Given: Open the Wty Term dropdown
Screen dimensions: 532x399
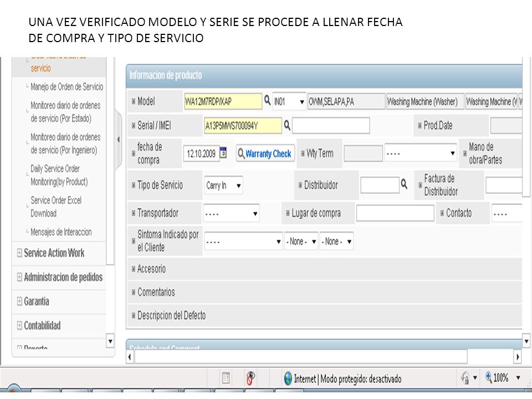Looking at the screenshot, I should [421, 154].
